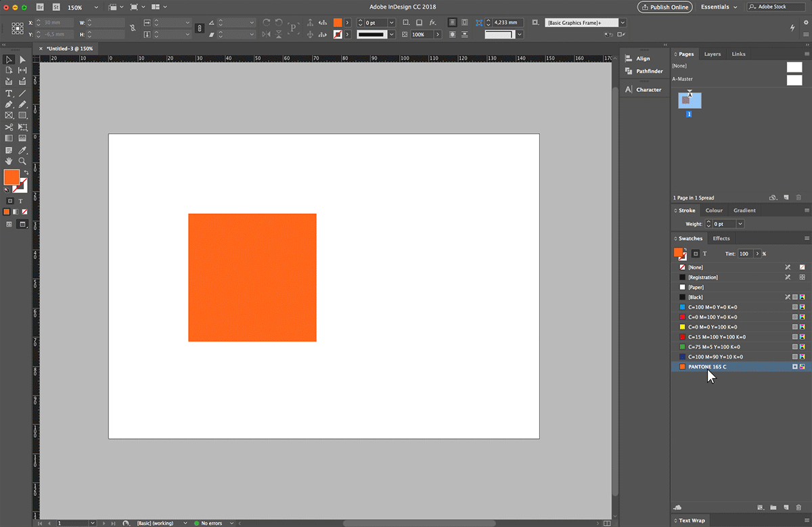The image size is (812, 527).
Task: Select the Type tool
Action: tap(9, 93)
